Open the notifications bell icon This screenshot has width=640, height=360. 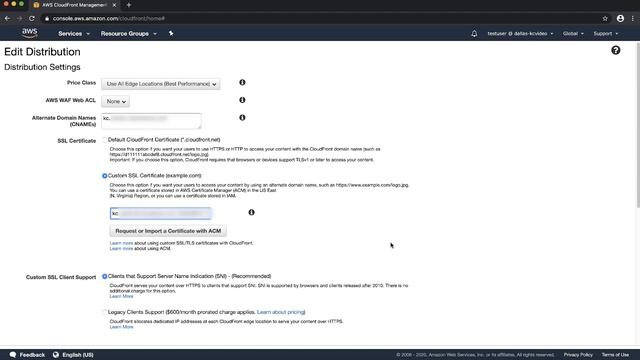474,33
